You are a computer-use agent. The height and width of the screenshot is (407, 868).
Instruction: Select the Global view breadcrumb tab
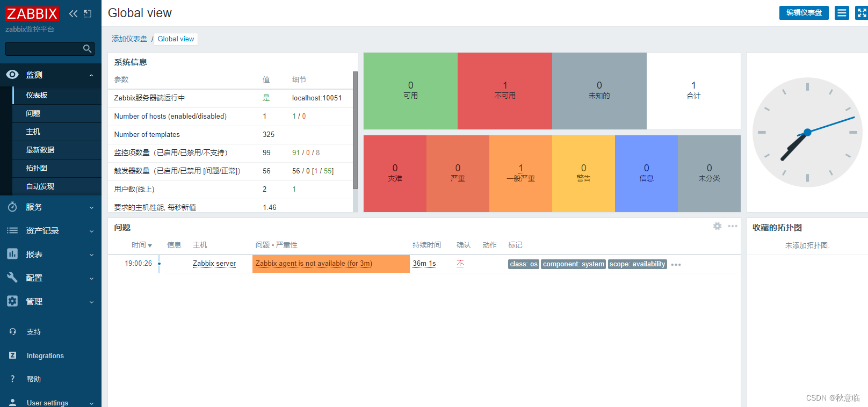176,39
